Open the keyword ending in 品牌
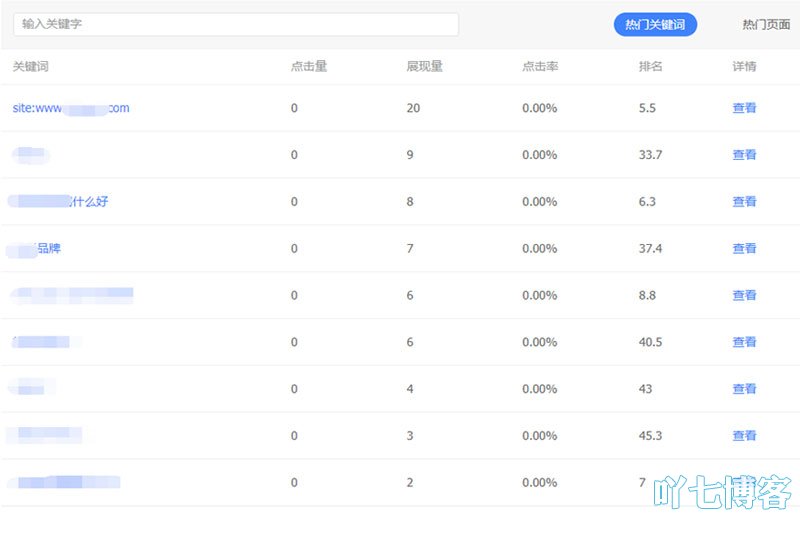800x533 pixels. (x=34, y=248)
